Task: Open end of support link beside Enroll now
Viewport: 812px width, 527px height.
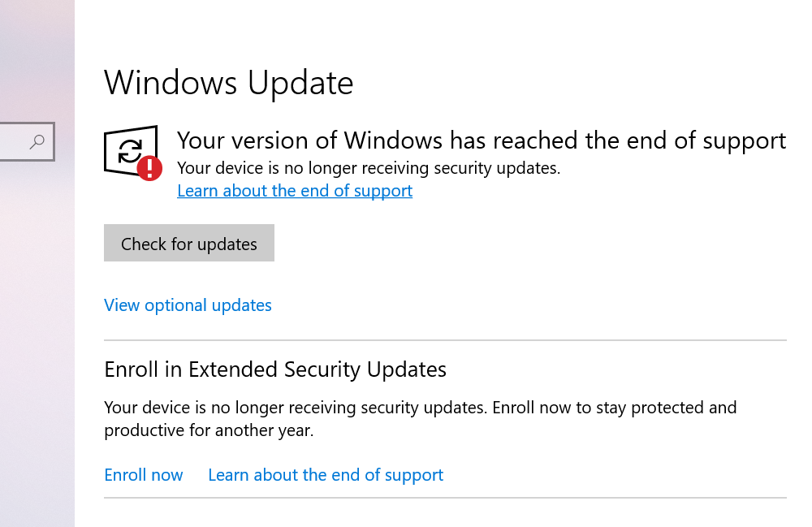Action: point(326,475)
